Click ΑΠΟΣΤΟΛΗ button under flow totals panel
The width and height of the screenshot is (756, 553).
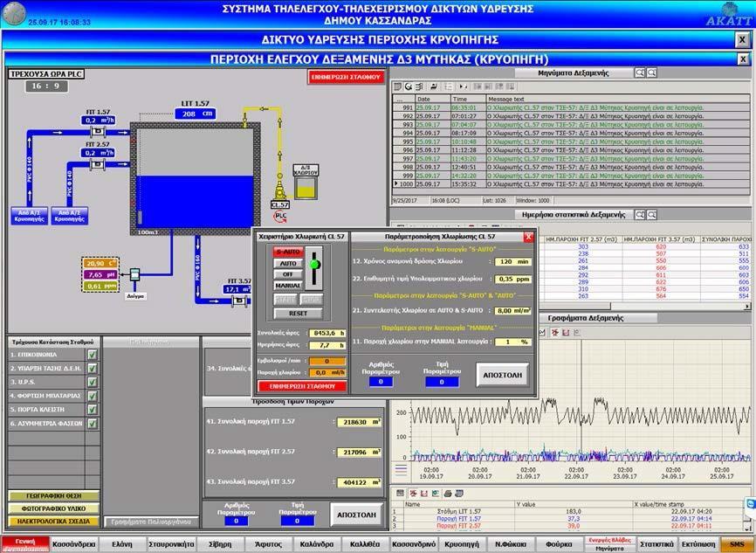pos(356,515)
